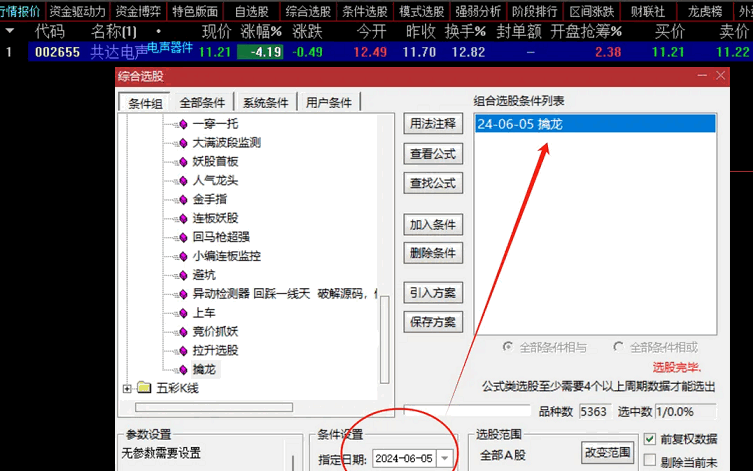
Task: Click the diamond icon beside 金手指
Action: click(183, 200)
